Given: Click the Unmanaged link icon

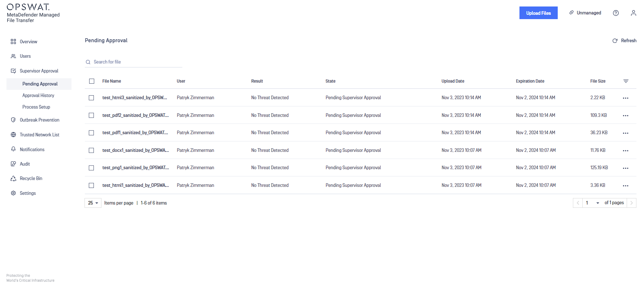Looking at the screenshot, I should pyautogui.click(x=571, y=13).
